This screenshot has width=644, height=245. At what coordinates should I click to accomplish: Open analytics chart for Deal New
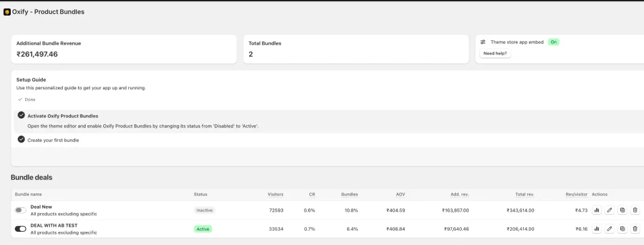[597, 210]
